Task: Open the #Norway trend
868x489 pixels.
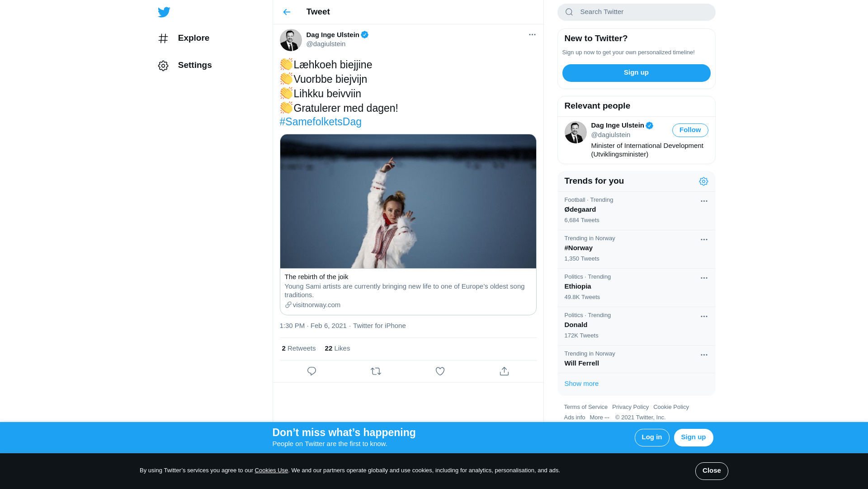Action: [636, 249]
